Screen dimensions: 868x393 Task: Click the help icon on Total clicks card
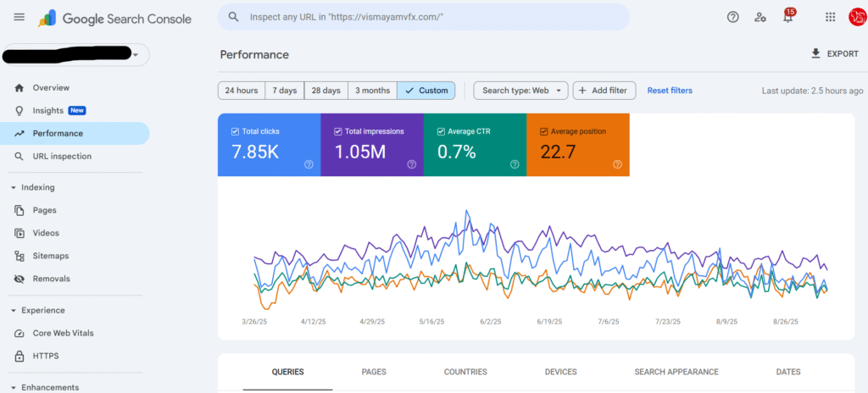309,164
